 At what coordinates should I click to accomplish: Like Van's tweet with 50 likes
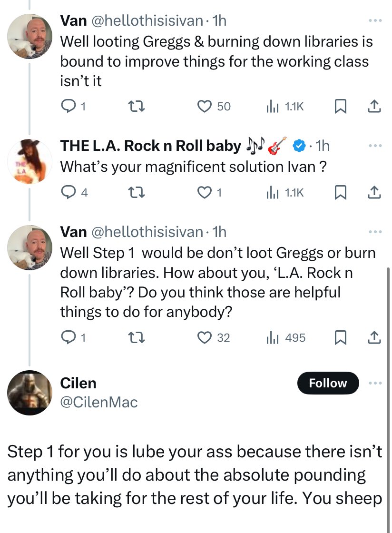[x=205, y=107]
